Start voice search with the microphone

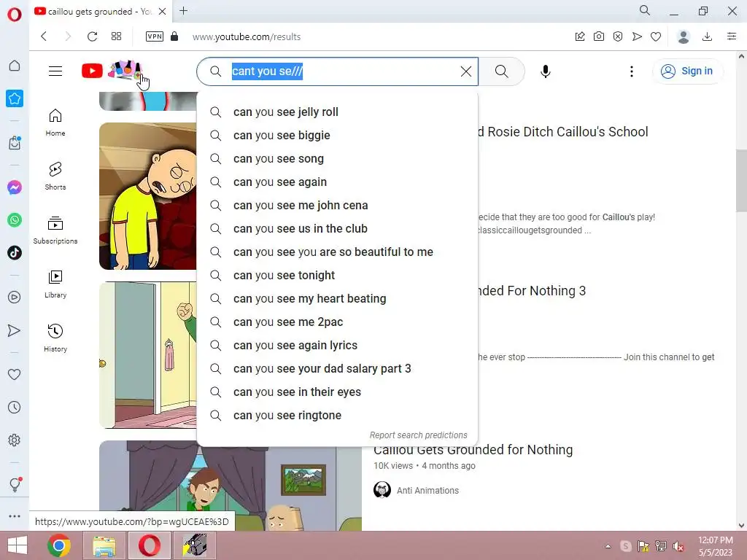click(x=546, y=71)
